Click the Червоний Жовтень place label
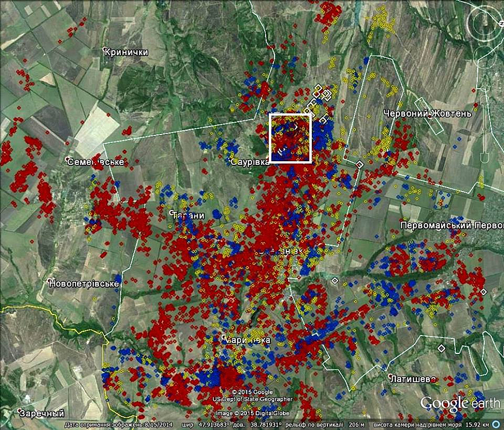 [427, 114]
